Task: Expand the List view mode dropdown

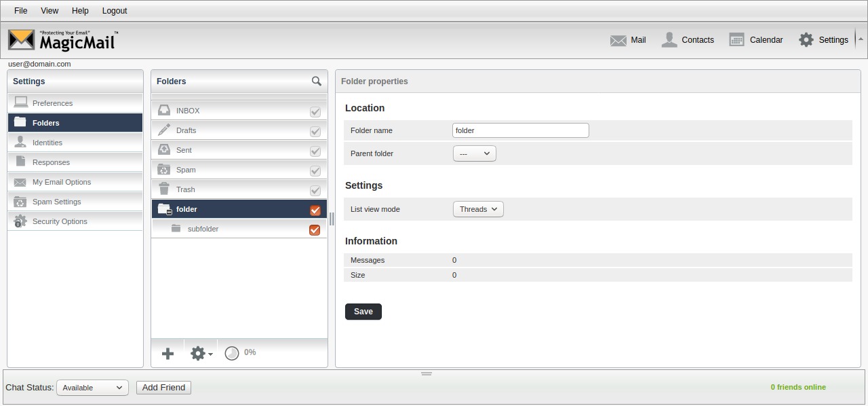Action: 478,209
